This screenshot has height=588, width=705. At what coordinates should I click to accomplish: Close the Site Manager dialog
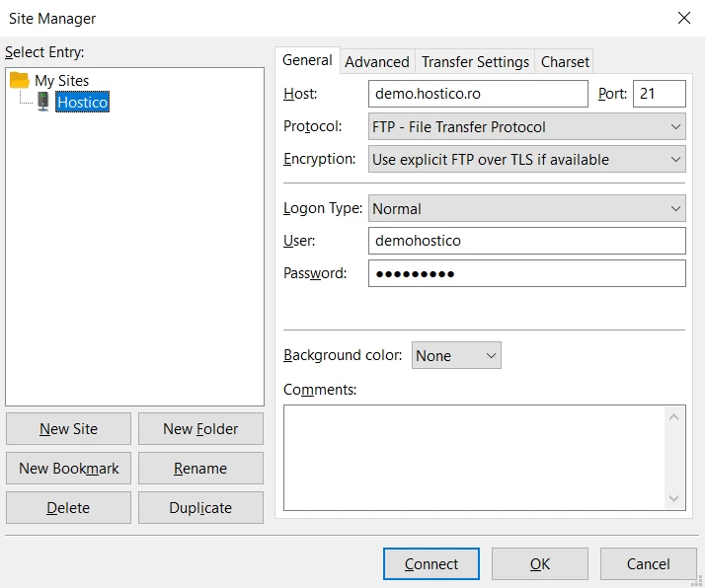(x=683, y=18)
